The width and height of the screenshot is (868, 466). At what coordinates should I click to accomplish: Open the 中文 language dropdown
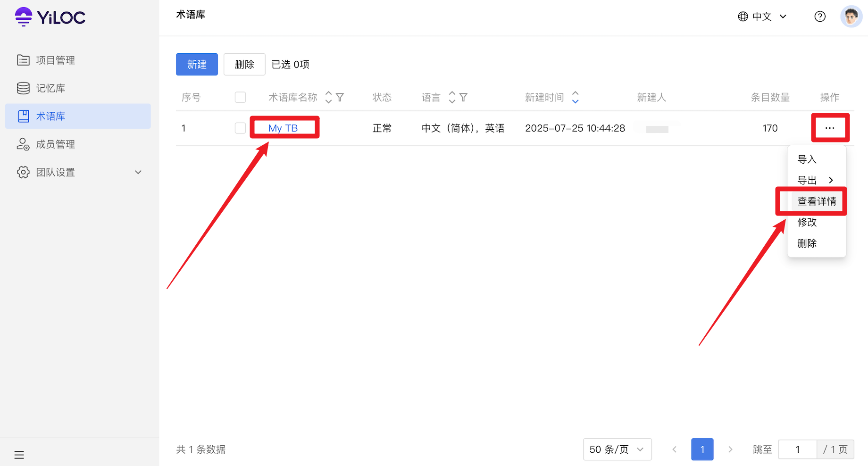click(762, 17)
